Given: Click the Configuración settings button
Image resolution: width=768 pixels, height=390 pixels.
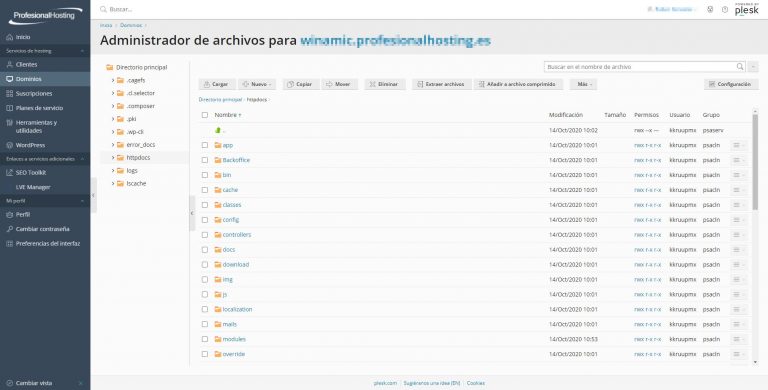Looking at the screenshot, I should (x=731, y=84).
